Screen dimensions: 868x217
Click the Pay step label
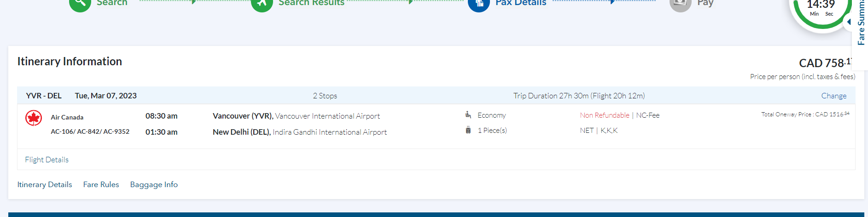(705, 3)
